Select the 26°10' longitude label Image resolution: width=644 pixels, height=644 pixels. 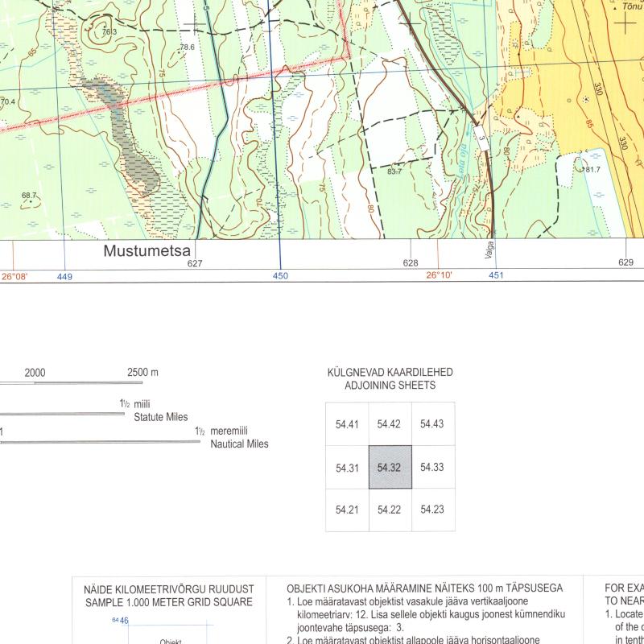tap(440, 275)
